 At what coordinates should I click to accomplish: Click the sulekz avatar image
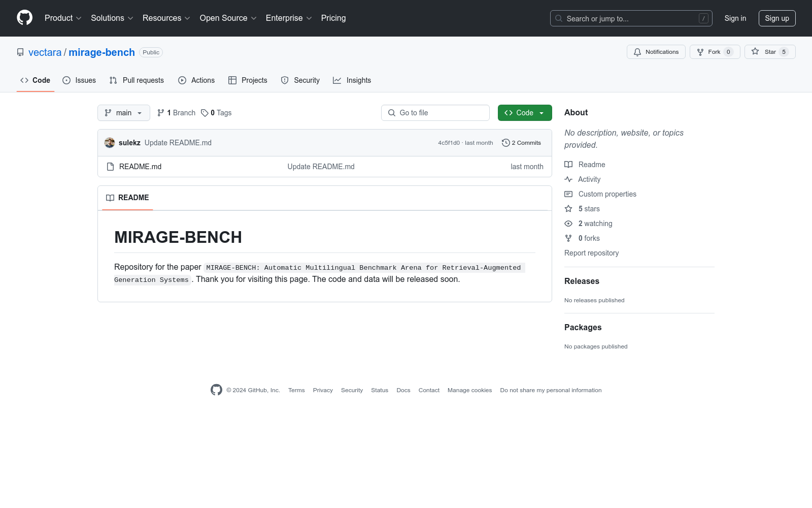coord(110,143)
